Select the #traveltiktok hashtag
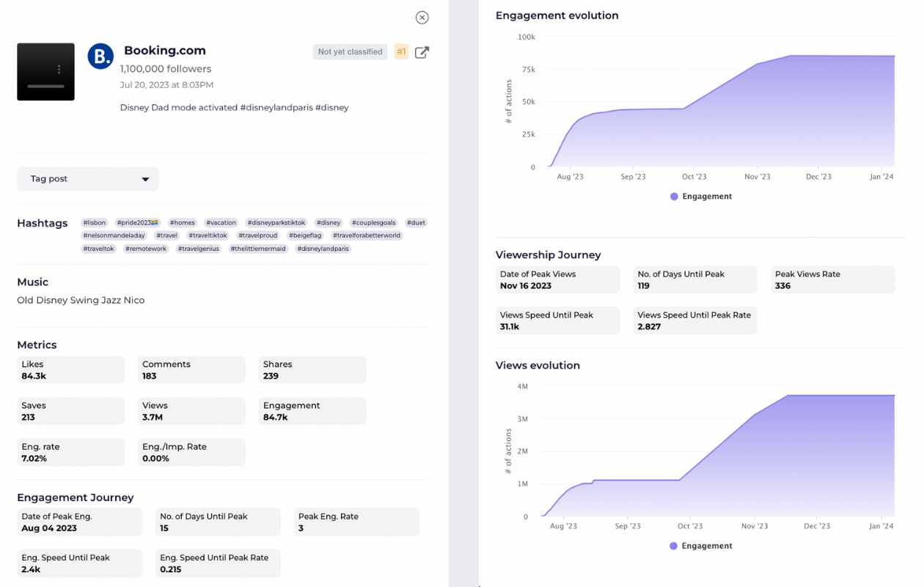 point(208,236)
